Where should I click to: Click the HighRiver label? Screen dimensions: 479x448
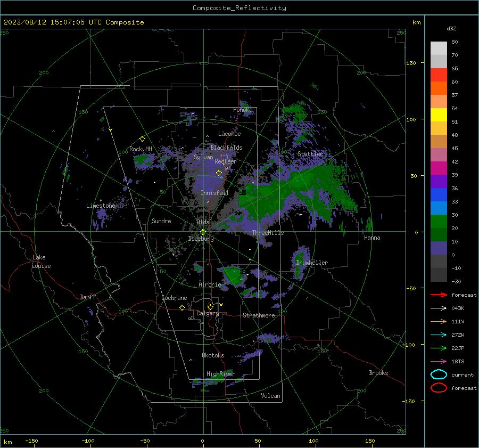[221, 374]
